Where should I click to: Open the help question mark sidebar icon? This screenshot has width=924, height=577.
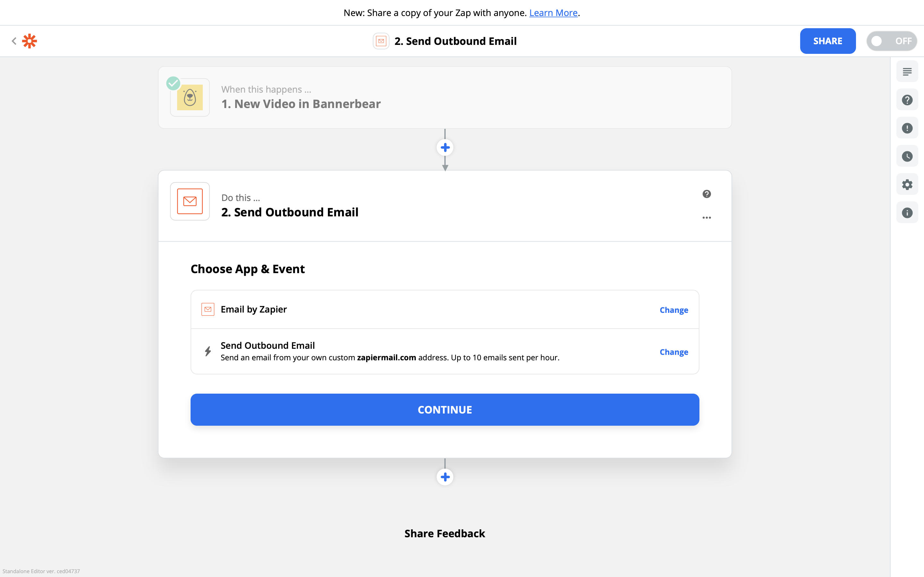[x=907, y=100]
